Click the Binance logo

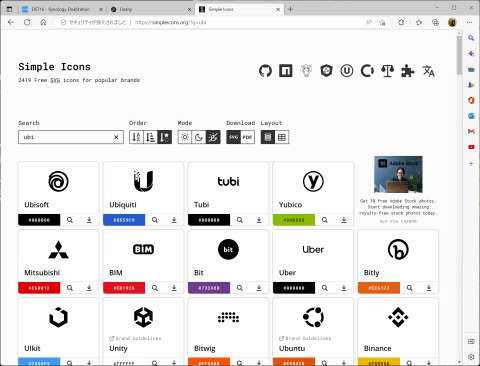[398, 317]
